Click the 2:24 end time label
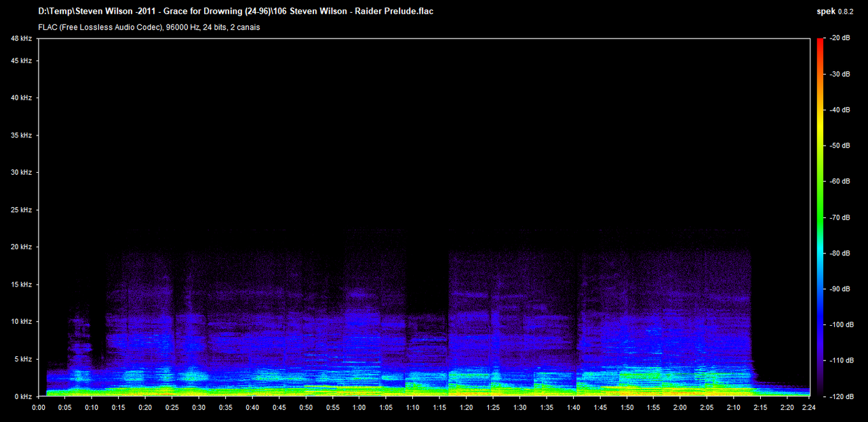Image resolution: width=868 pixels, height=422 pixels. point(810,408)
